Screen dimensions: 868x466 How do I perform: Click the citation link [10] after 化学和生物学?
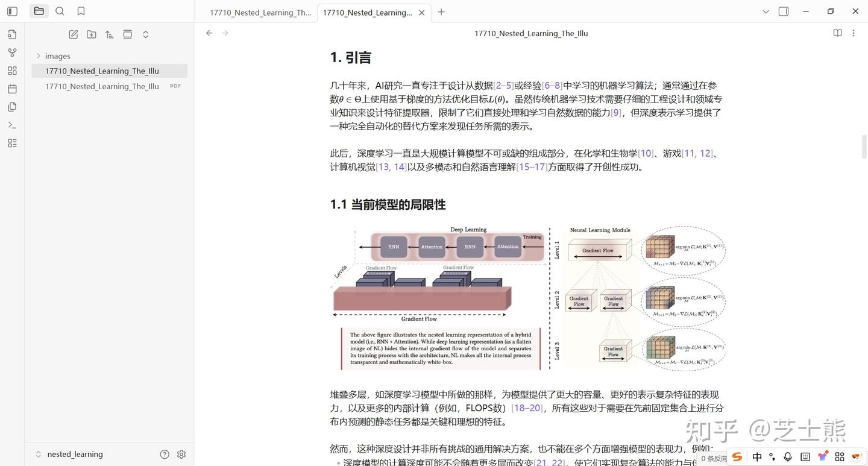(646, 153)
